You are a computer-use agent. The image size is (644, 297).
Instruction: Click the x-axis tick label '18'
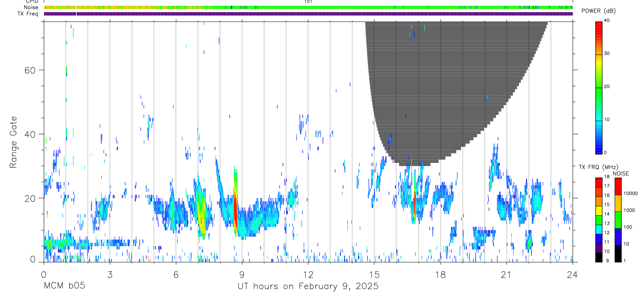[441, 274]
